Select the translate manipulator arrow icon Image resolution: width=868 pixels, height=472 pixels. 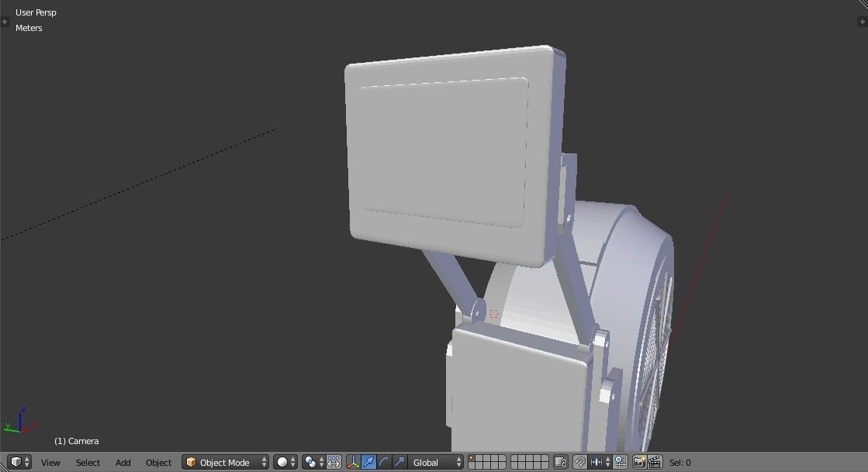click(368, 462)
